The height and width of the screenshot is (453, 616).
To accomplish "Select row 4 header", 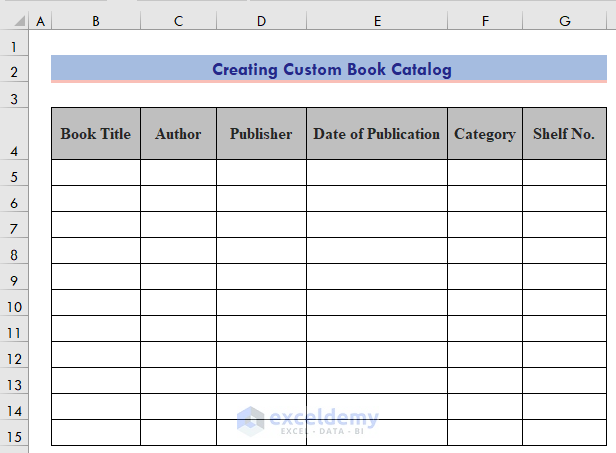I will point(14,134).
